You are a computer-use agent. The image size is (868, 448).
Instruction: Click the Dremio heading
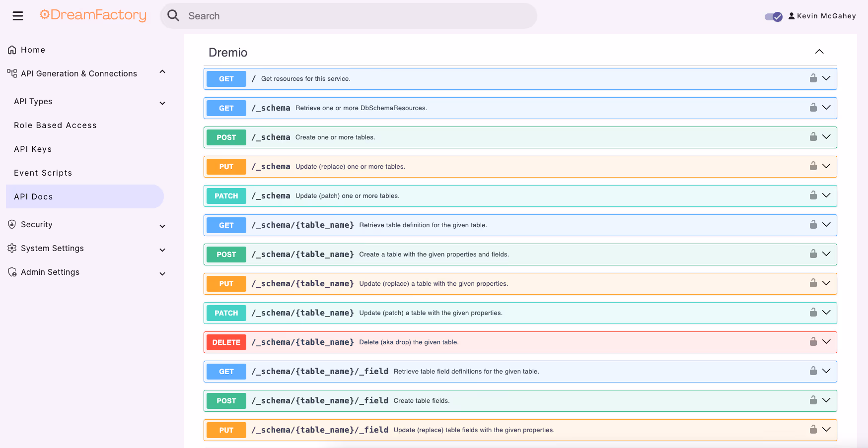pyautogui.click(x=228, y=52)
